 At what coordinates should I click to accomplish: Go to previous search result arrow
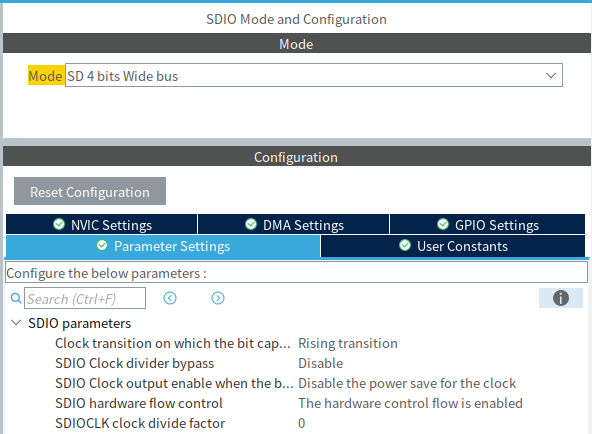pos(170,298)
